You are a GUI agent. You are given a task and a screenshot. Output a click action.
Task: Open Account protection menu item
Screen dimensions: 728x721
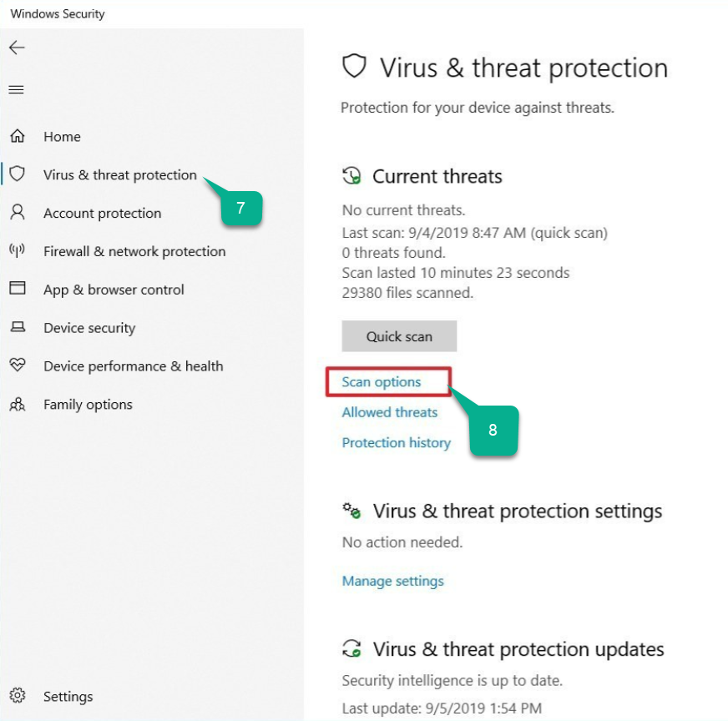tap(103, 213)
